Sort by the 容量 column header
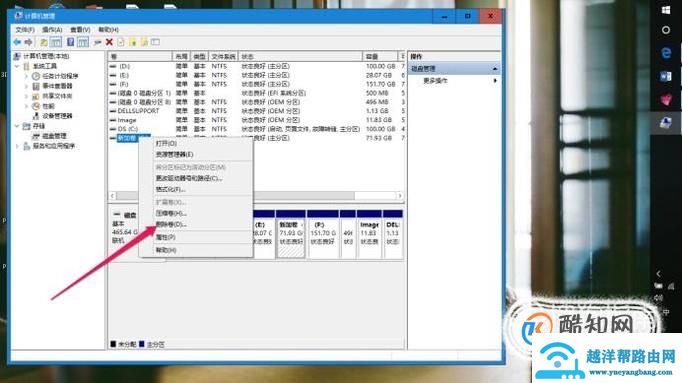Screen dimensions: 682x383 pos(380,57)
